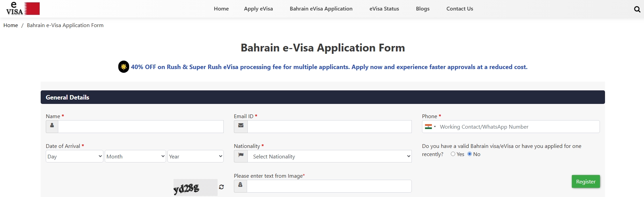Open the phone country flag selector
Image resolution: width=644 pixels, height=197 pixels.
point(430,127)
